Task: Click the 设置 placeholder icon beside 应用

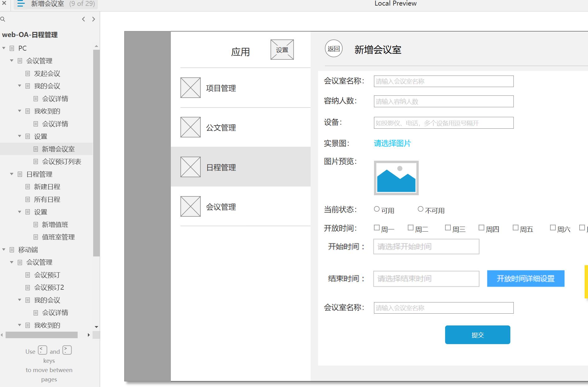Action: 282,49
